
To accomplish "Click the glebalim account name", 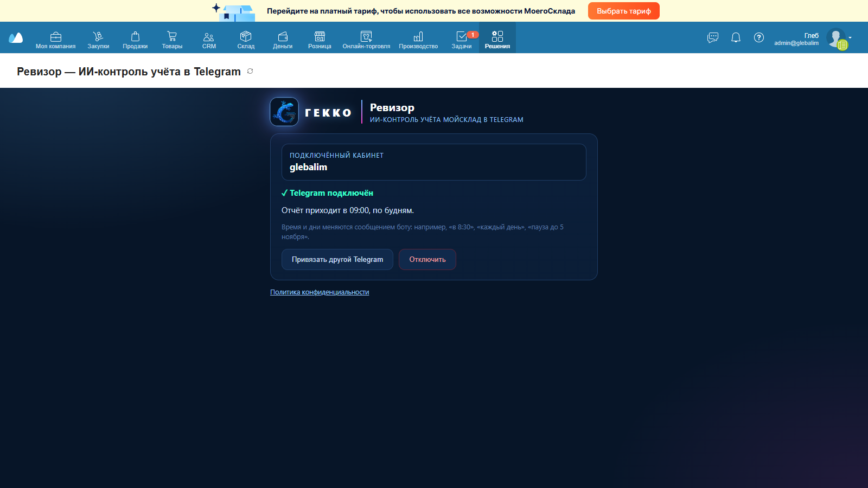I will [x=308, y=167].
